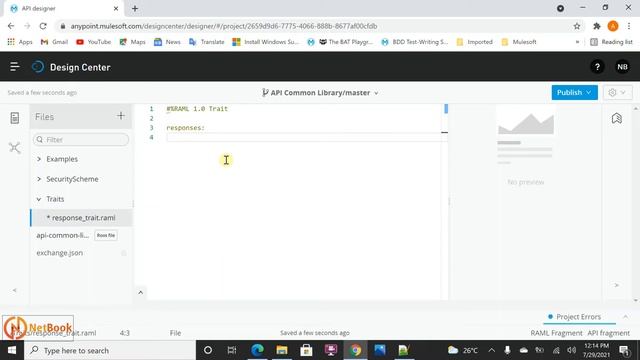
Task: Open the Windows Start menu
Action: tap(12, 350)
